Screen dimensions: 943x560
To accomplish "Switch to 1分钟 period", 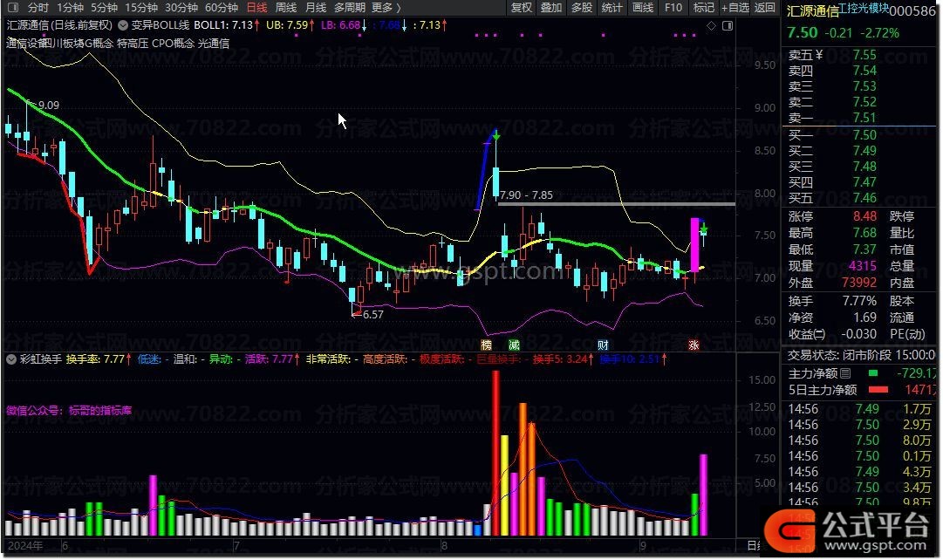I will pyautogui.click(x=70, y=8).
